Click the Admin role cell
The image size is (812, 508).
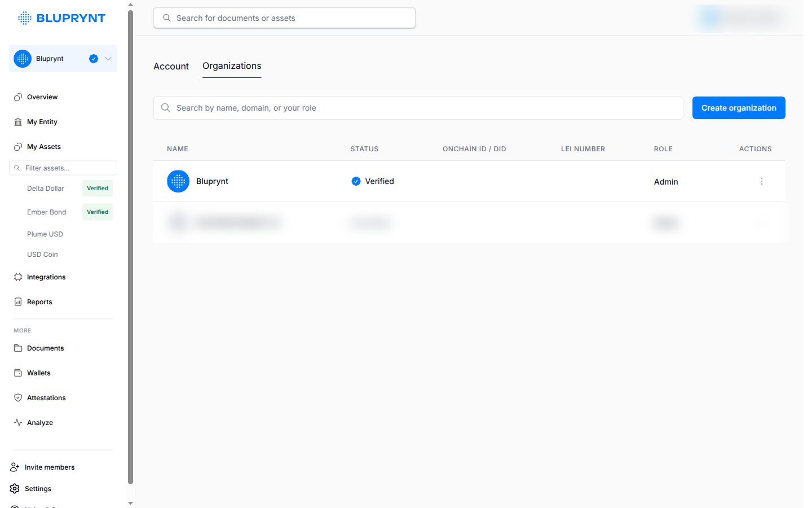(666, 182)
